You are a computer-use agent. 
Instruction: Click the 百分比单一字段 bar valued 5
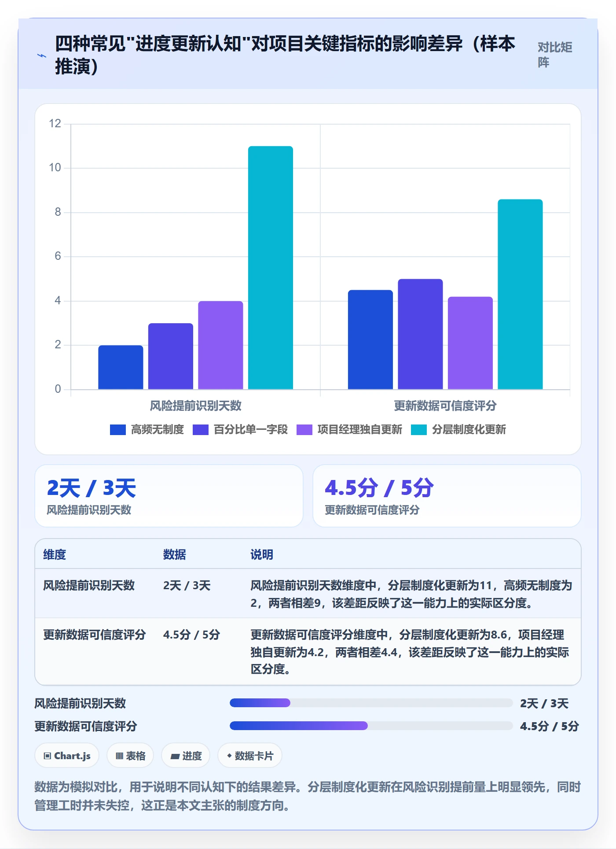pos(420,334)
